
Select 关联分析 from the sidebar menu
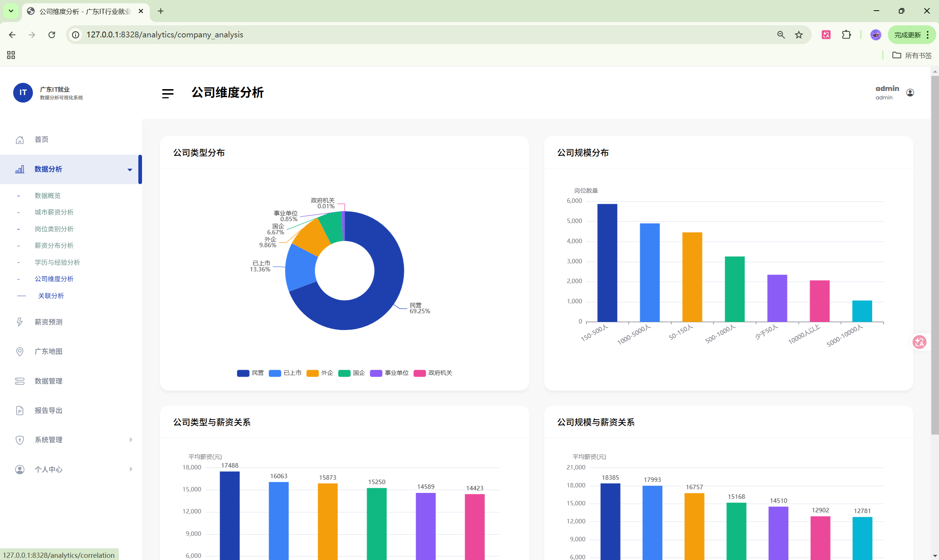pos(51,296)
